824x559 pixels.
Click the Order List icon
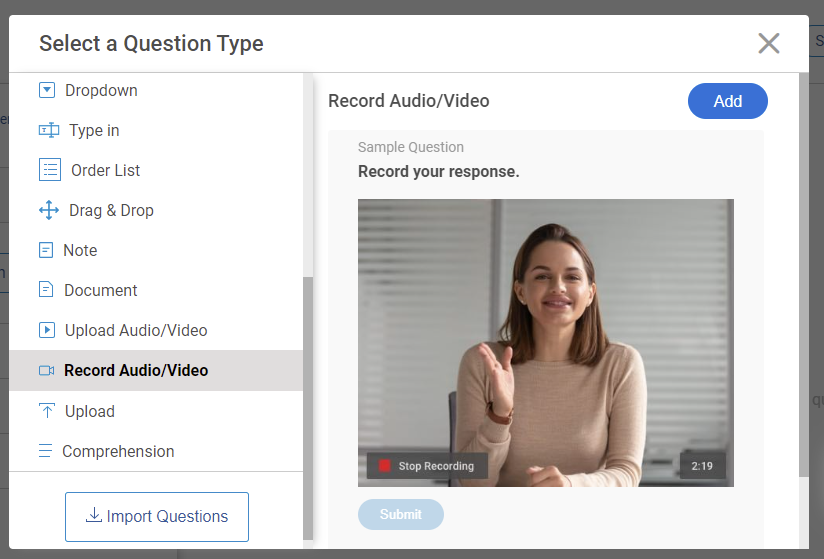click(50, 170)
